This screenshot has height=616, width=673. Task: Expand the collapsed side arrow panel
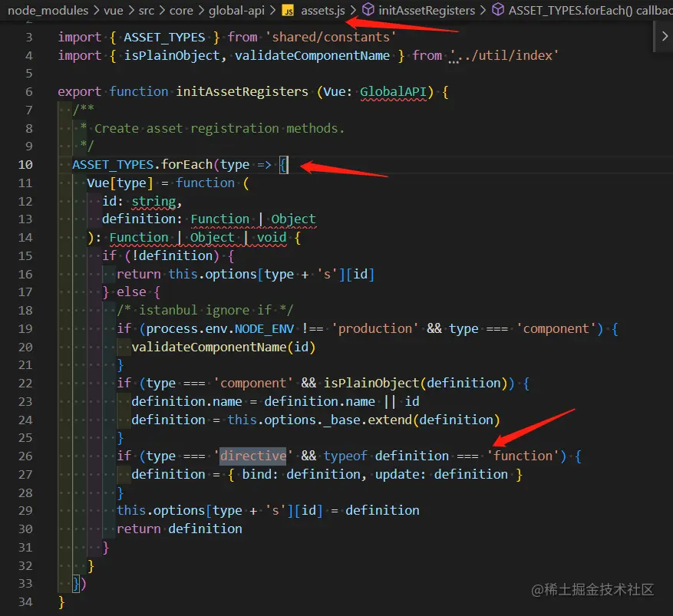click(665, 37)
